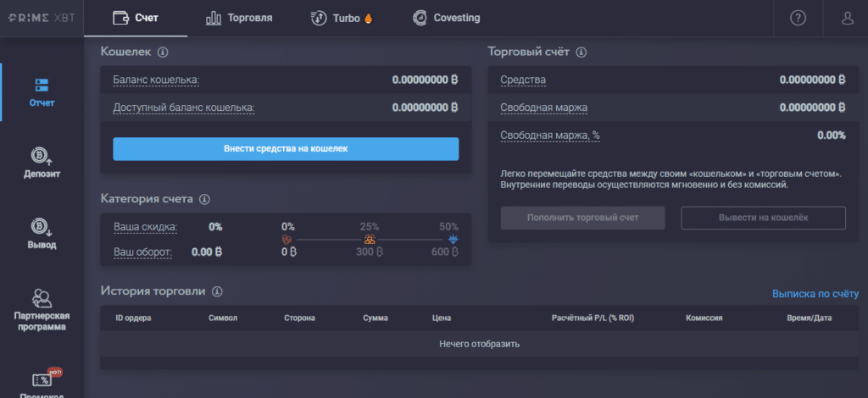Click info icon beside История торговли

[217, 291]
